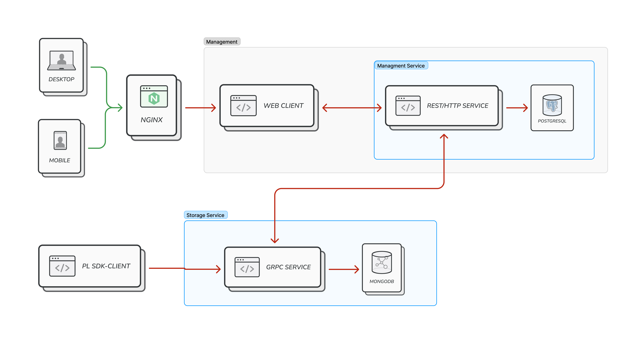Click the mobile device user icon
The height and width of the screenshot is (342, 644).
click(x=60, y=140)
